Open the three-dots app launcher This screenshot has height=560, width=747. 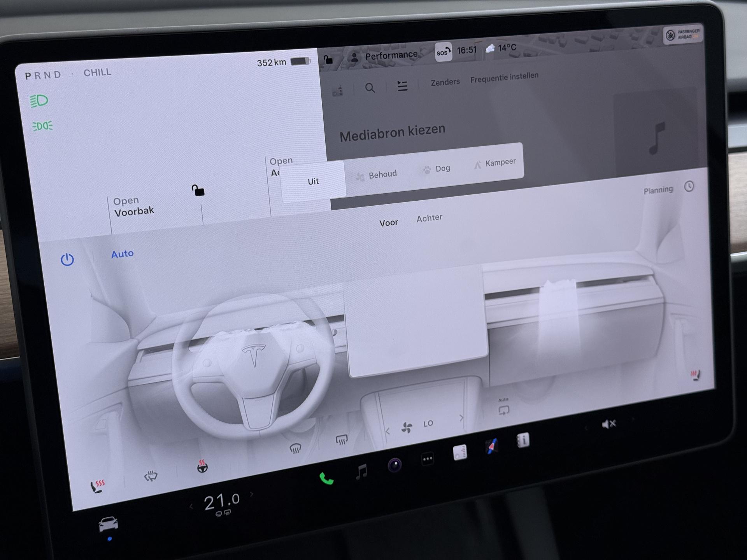(427, 459)
